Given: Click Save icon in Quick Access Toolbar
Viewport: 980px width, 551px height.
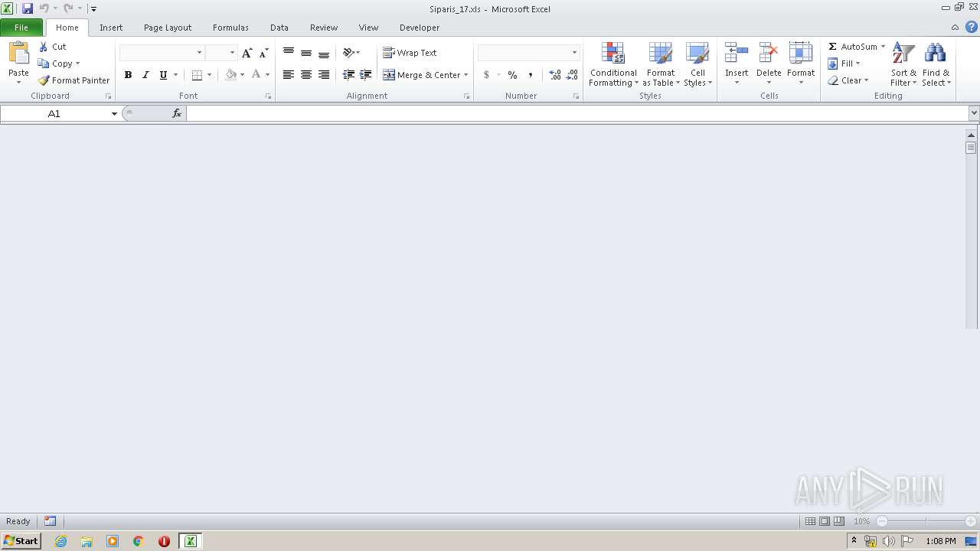Looking at the screenshot, I should tap(28, 8).
